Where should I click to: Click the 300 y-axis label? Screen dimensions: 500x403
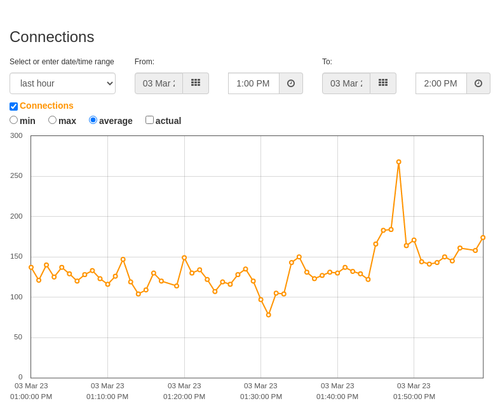point(16,136)
